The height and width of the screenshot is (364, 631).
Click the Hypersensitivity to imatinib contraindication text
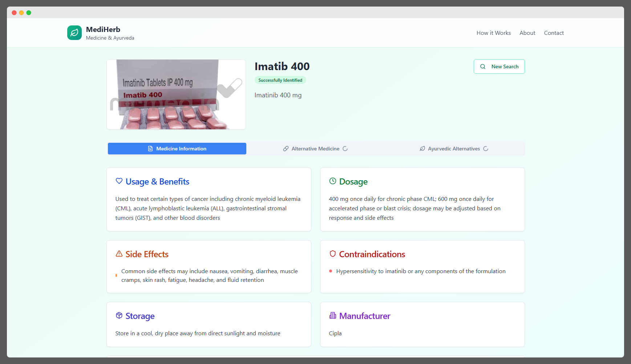(x=421, y=271)
